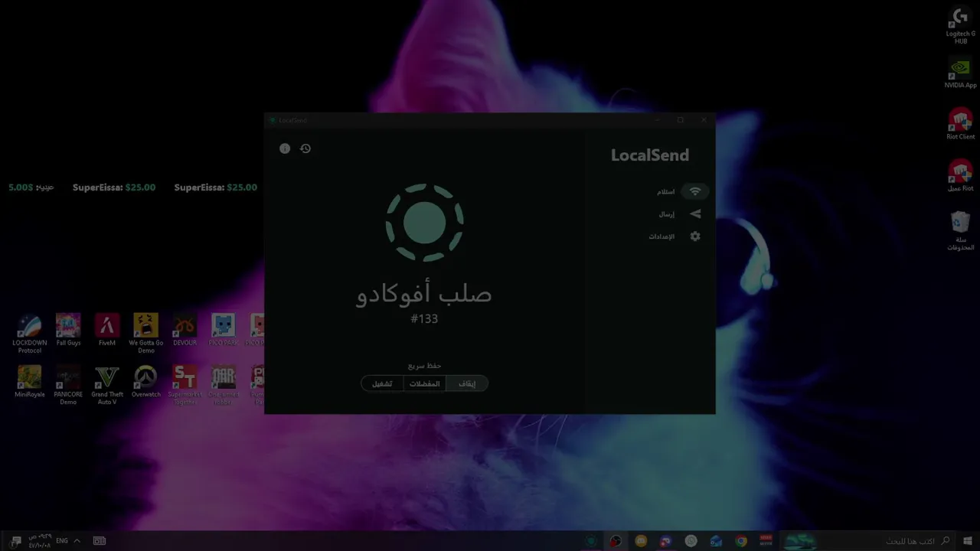Open the Windows Start button
This screenshot has width=980, height=551.
969,541
